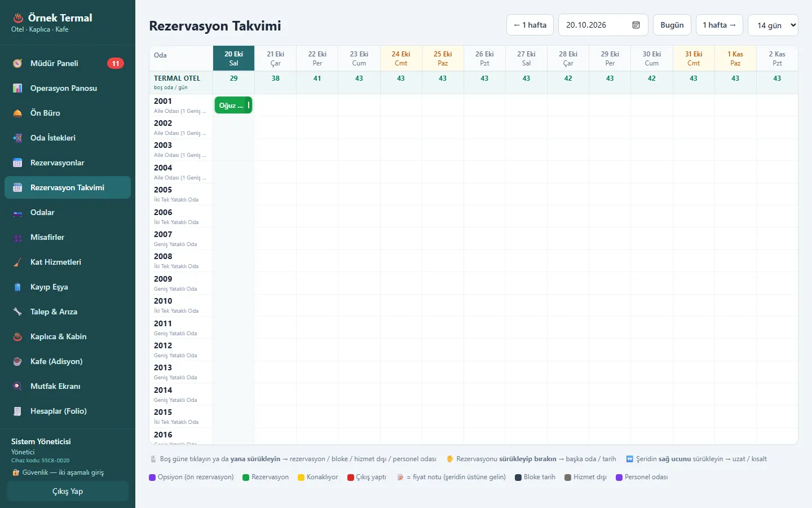Screen dimensions: 812x508
Task: Click the green Rezervasyon legend swatch
Action: [246, 477]
